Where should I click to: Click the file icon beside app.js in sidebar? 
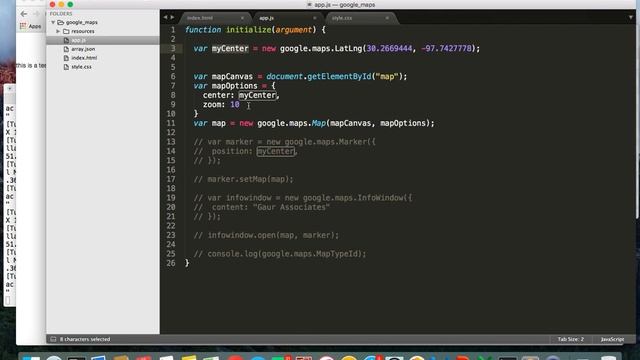(66, 40)
